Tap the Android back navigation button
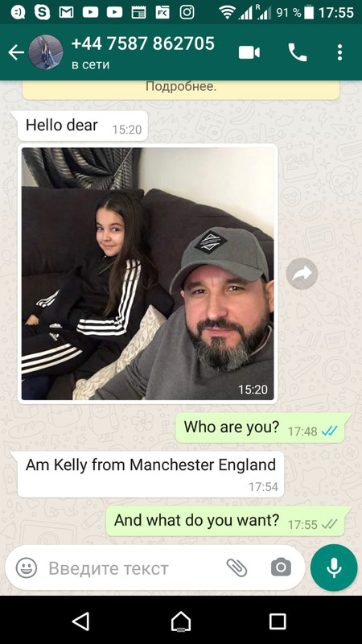This screenshot has width=362, height=644. [80, 621]
